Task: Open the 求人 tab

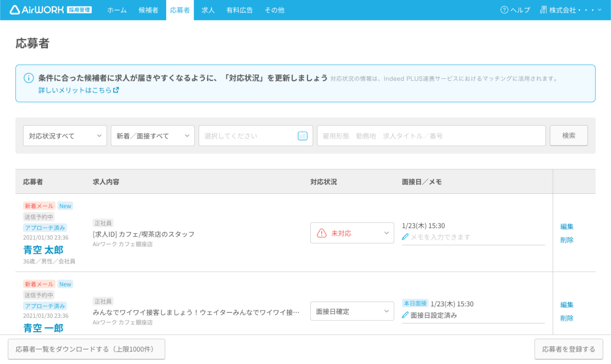Action: 208,10
